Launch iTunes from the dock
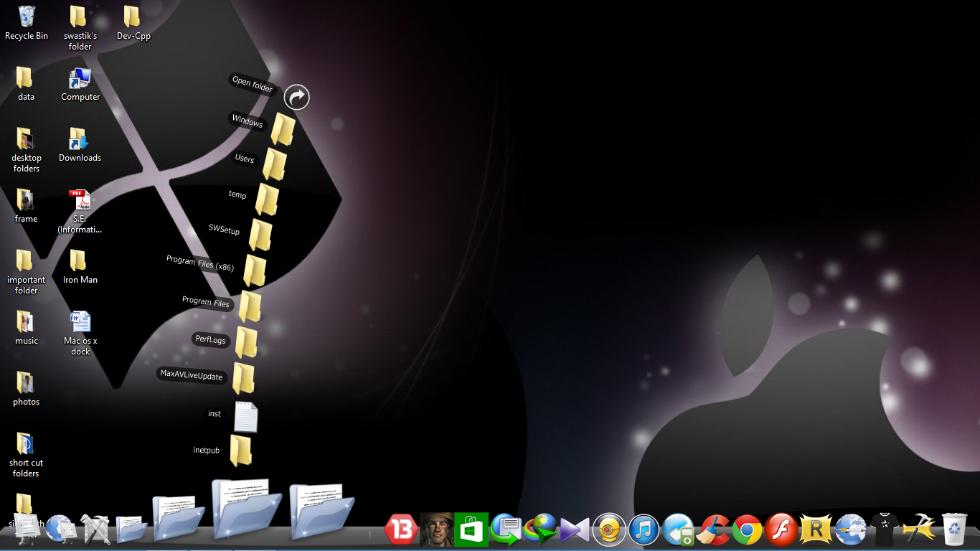 coord(644,529)
